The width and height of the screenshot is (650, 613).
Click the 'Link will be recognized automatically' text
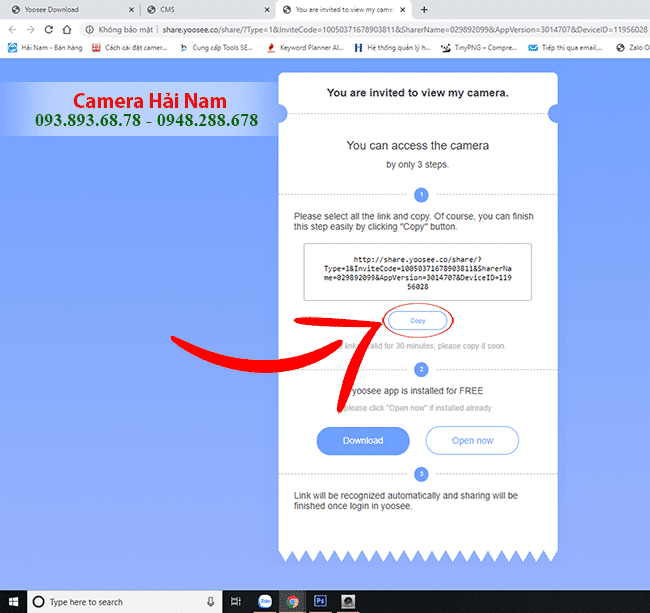coord(406,501)
